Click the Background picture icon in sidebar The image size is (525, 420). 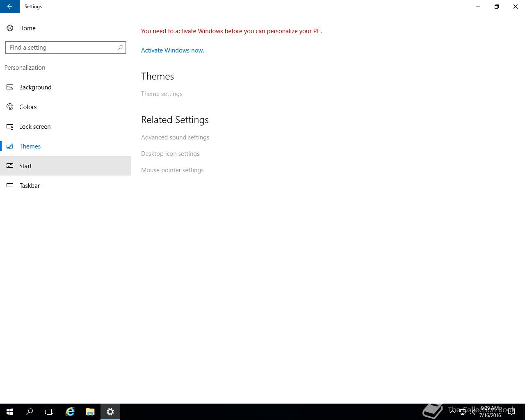coord(10,87)
